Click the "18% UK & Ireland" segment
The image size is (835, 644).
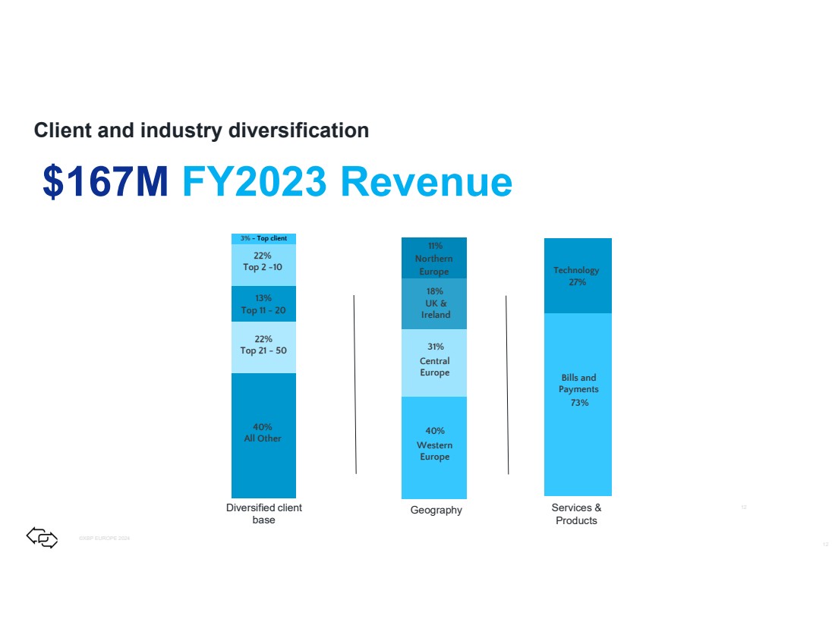[x=434, y=304]
